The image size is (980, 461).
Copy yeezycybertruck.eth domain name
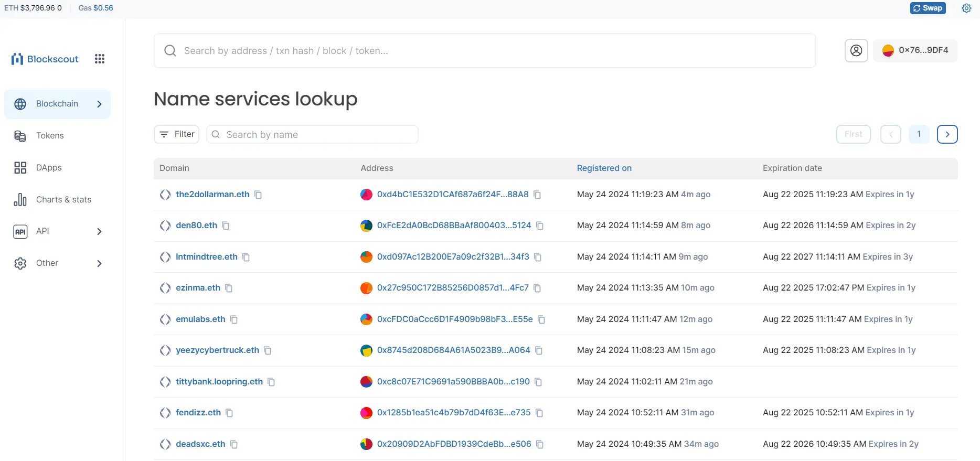[x=268, y=350]
